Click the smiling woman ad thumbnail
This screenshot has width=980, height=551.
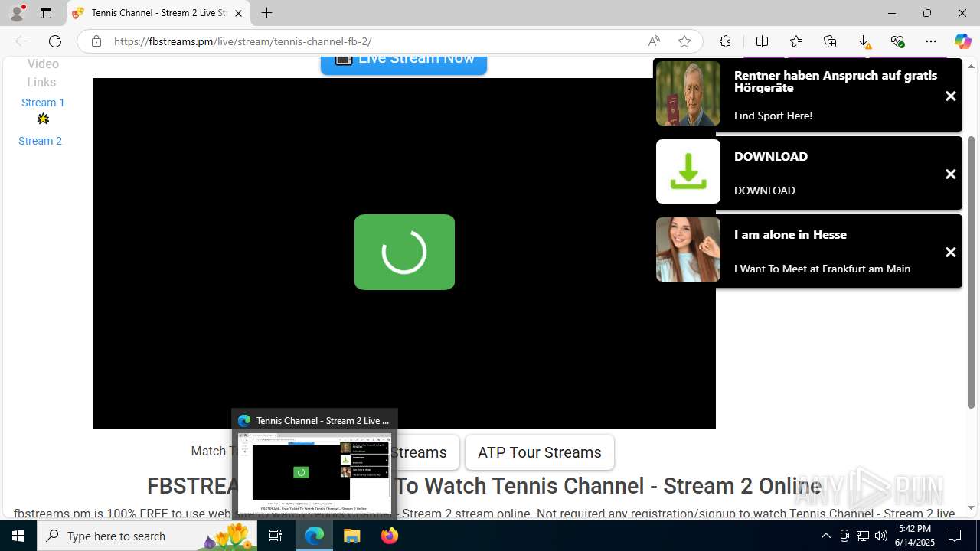pos(688,249)
